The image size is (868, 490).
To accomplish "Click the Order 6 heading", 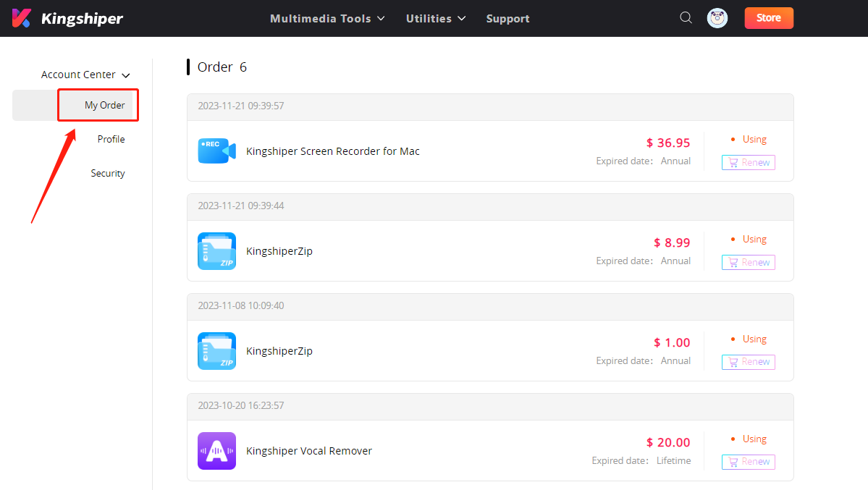I will click(222, 67).
